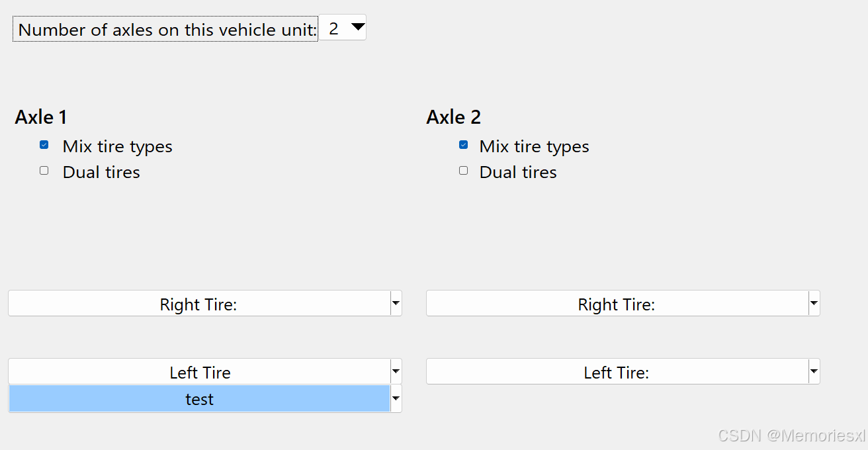Select the highlighted 'test' combo box
The height and width of the screenshot is (450, 868).
pos(198,399)
